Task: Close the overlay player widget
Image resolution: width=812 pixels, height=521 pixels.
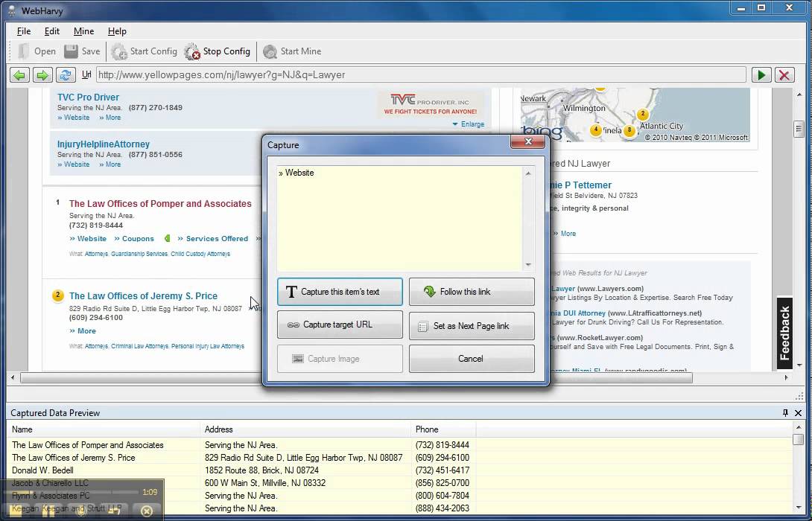Action: tap(147, 511)
